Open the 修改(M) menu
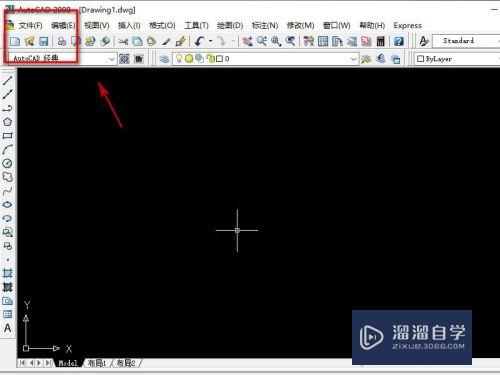The width and height of the screenshot is (500, 375). click(x=300, y=25)
